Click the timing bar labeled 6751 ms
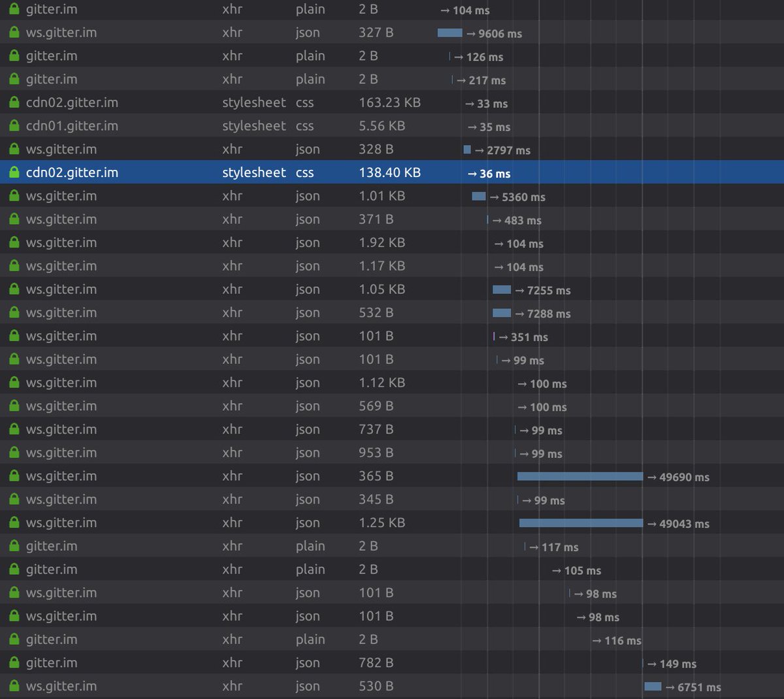 (653, 686)
